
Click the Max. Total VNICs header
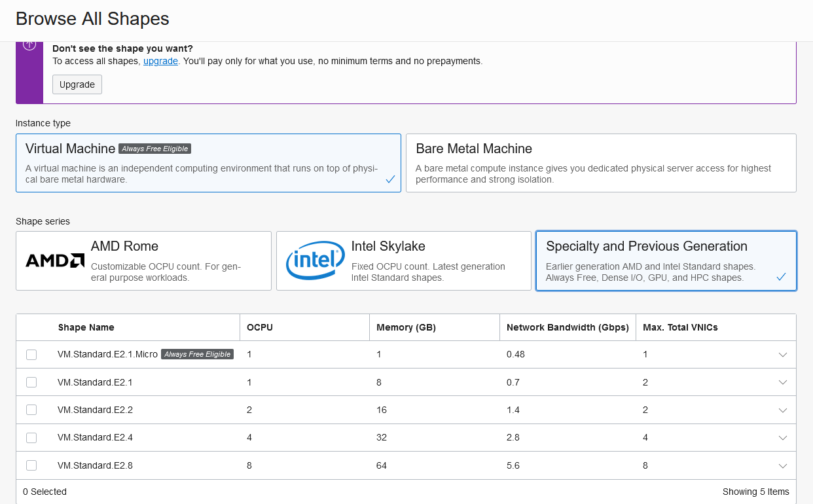[680, 327]
